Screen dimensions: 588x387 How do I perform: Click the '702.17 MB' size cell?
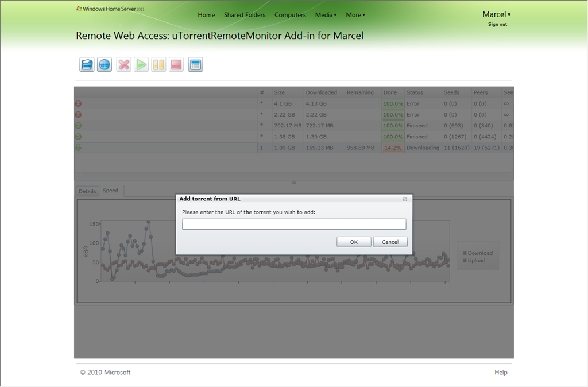pyautogui.click(x=288, y=126)
